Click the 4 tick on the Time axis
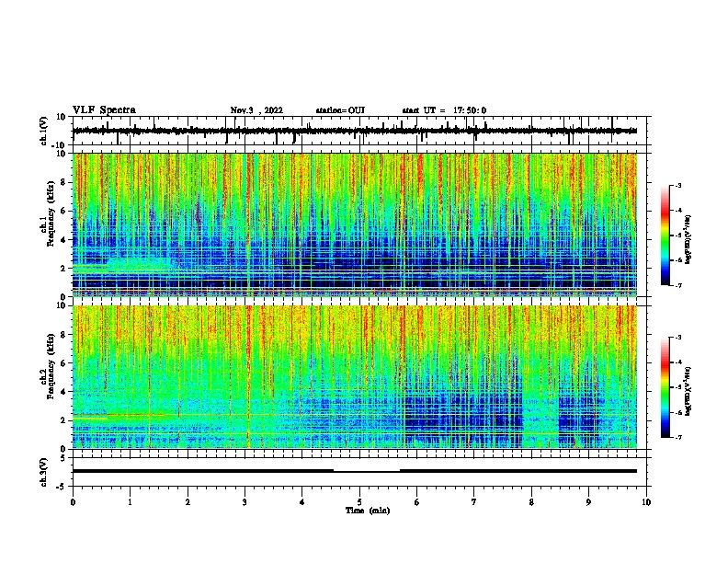This screenshot has height=563, width=728. (302, 502)
